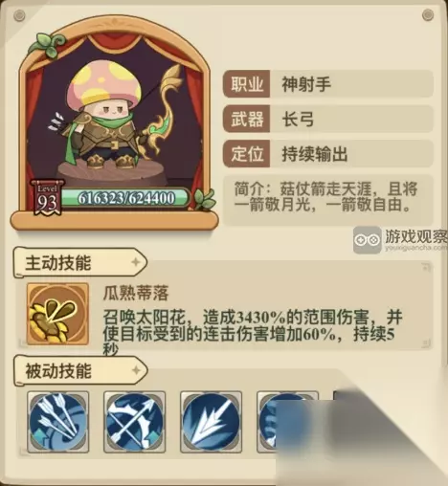Tap the sparkle on 被动技能 header
Image resolution: width=448 pixels, height=486 pixels.
pyautogui.click(x=136, y=370)
